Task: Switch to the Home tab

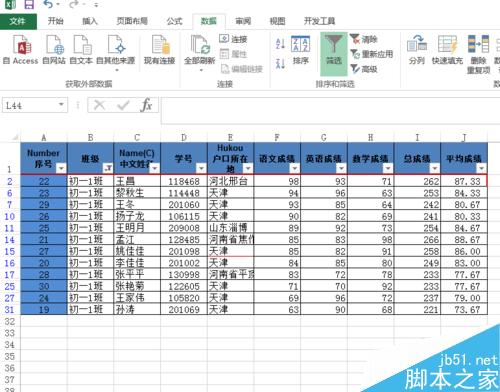Action: pos(55,21)
